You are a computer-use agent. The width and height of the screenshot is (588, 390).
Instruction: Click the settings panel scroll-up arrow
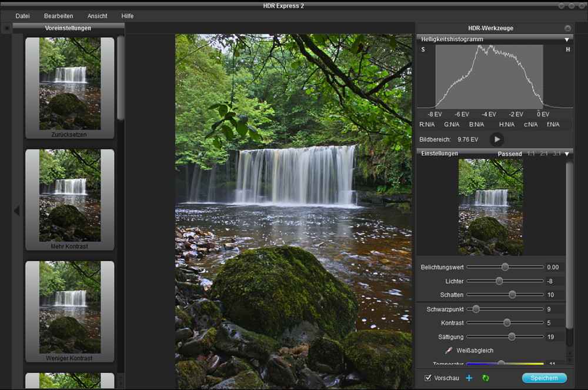(569, 354)
